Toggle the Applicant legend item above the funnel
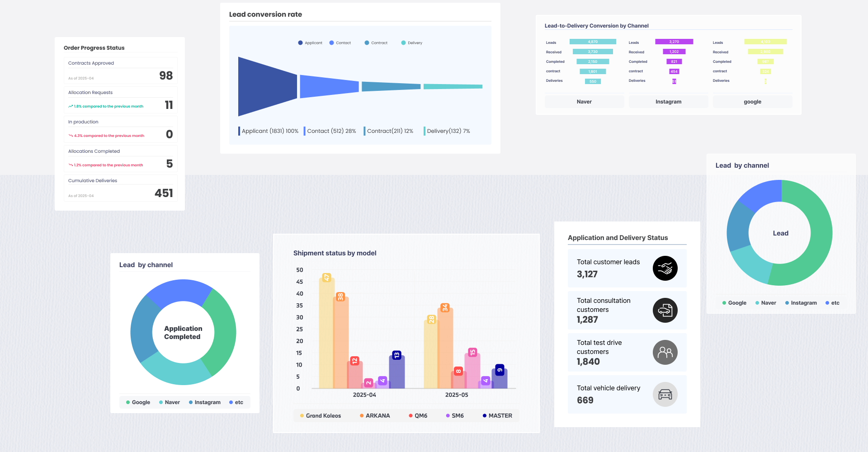Image resolution: width=868 pixels, height=452 pixels. click(x=310, y=43)
